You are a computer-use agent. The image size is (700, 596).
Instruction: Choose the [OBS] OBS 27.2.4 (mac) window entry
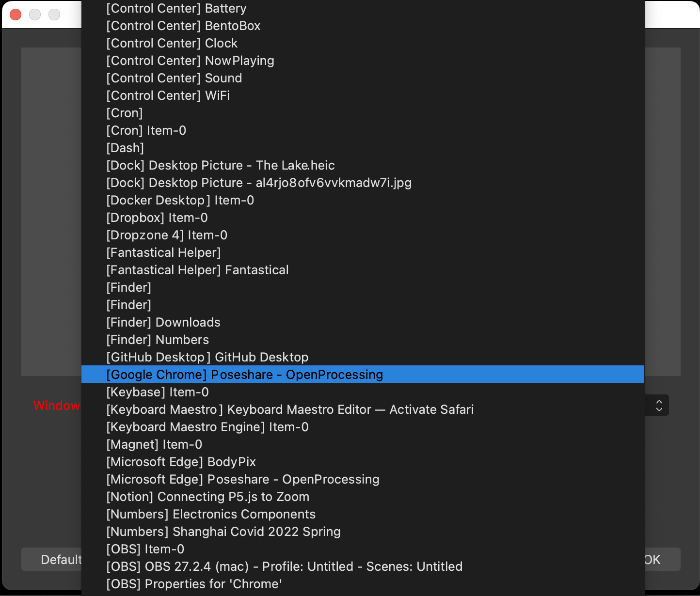coord(284,566)
